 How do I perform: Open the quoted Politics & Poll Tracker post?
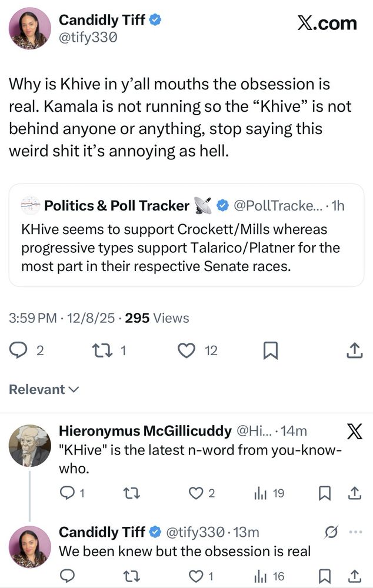[186, 235]
